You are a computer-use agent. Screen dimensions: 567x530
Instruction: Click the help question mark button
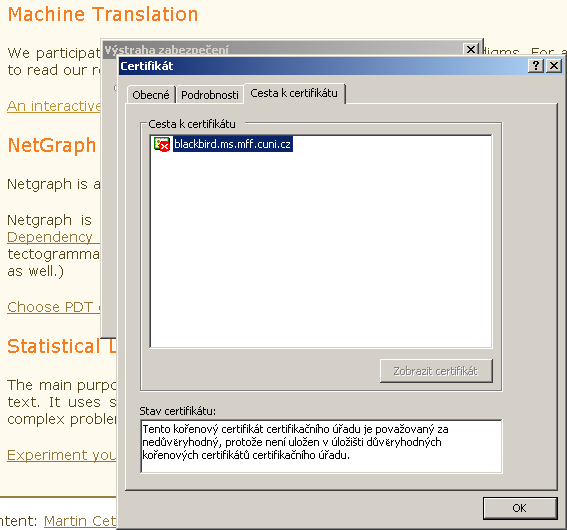(536, 66)
